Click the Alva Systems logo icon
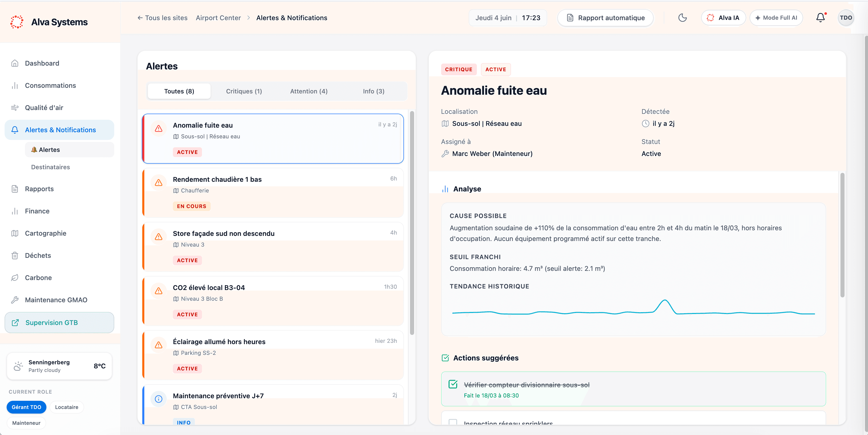The width and height of the screenshot is (868, 435). coord(17,22)
